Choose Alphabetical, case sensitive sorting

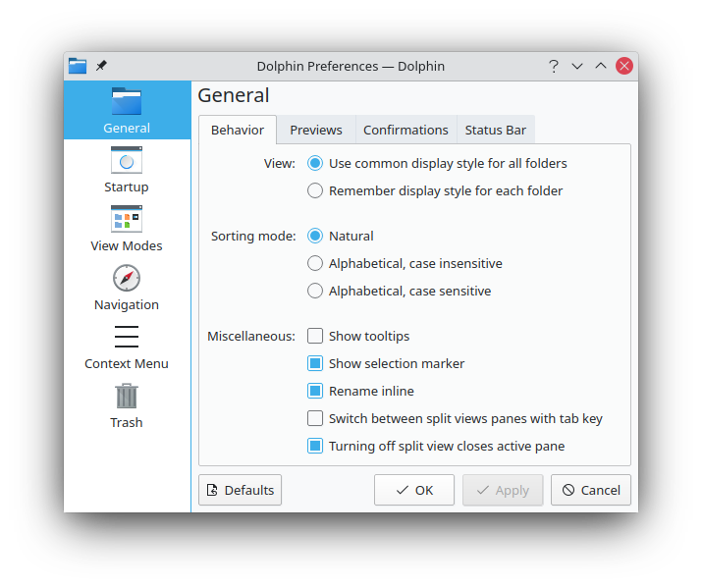[315, 291]
